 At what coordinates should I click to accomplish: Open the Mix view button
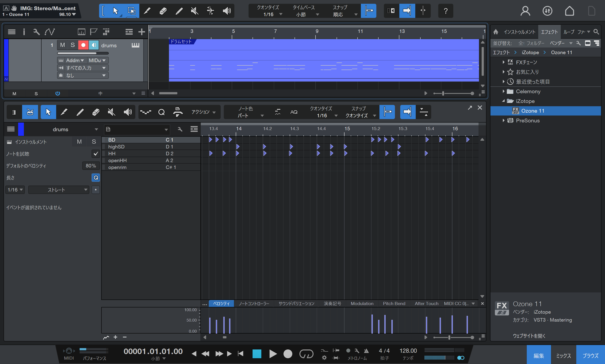click(563, 355)
